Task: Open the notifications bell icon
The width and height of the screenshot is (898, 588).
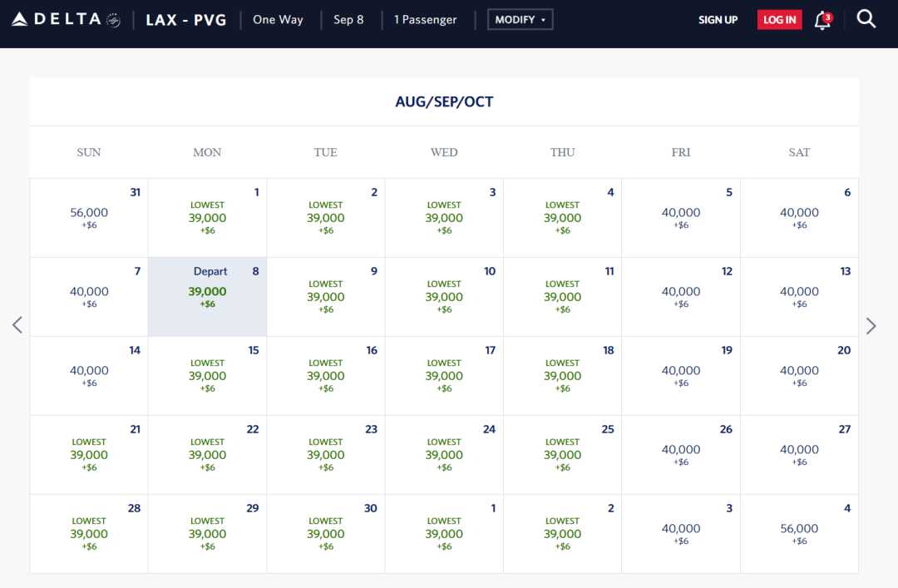Action: coord(822,20)
